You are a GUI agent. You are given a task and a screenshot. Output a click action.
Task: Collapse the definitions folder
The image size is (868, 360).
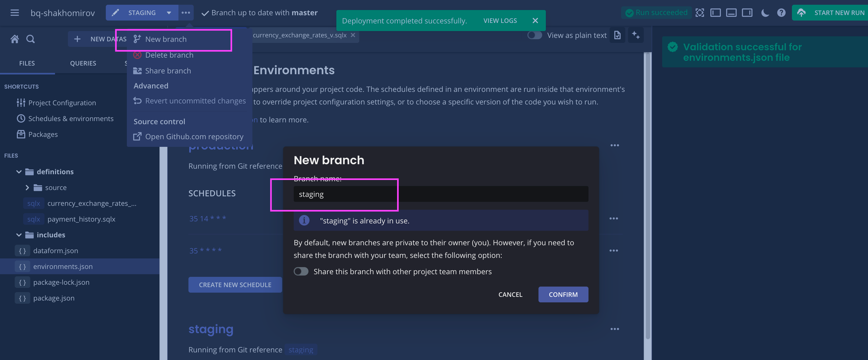pyautogui.click(x=19, y=172)
